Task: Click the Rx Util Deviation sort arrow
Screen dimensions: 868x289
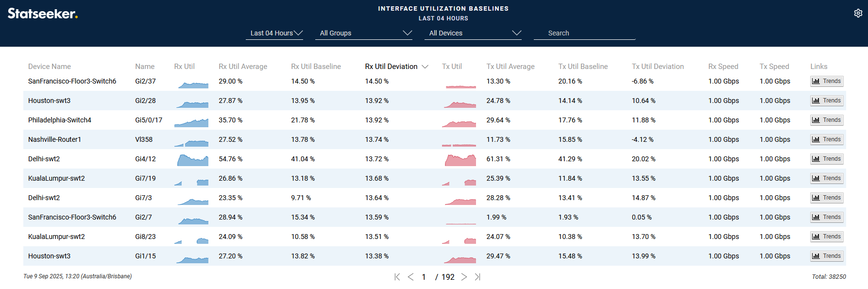Action: [425, 67]
